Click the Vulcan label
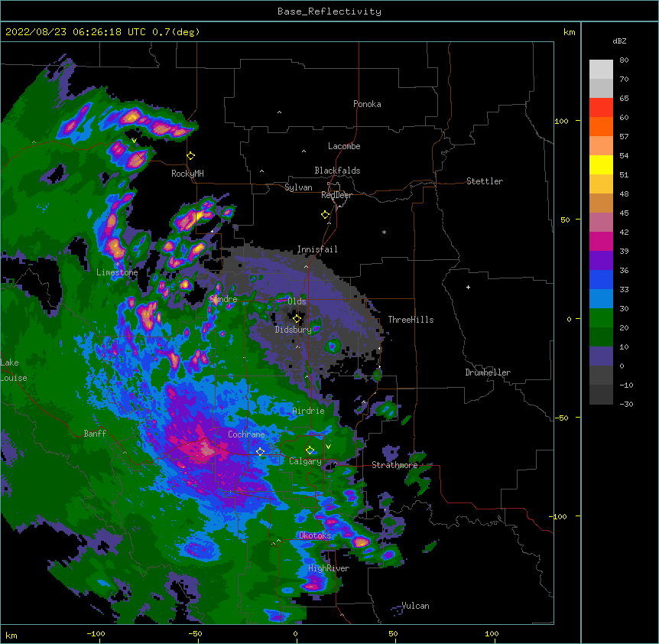Screen dimensions: 659x644 pos(415,606)
